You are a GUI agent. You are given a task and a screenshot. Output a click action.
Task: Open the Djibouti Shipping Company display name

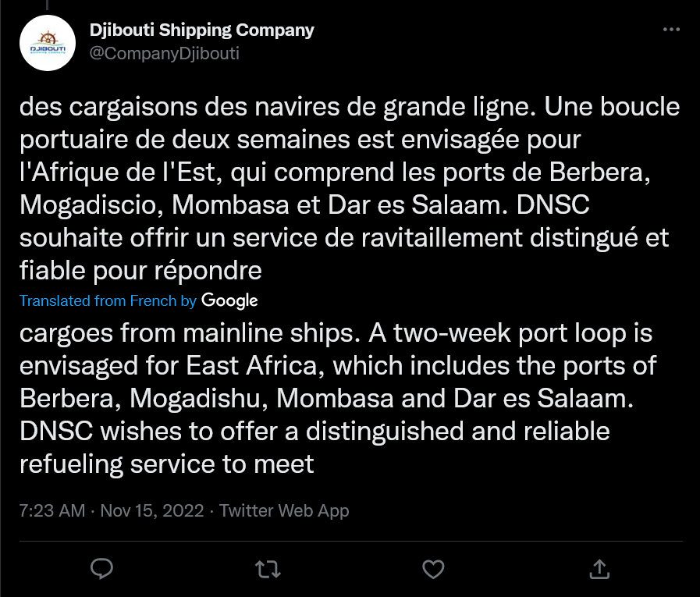(202, 30)
